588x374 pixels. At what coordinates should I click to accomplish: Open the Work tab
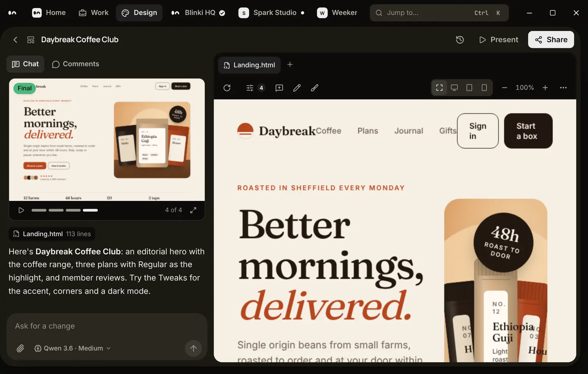click(94, 13)
